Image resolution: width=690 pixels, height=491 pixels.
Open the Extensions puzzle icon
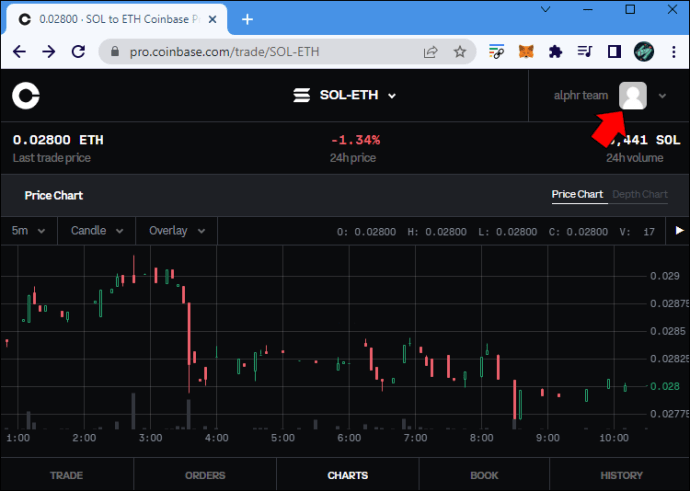555,52
